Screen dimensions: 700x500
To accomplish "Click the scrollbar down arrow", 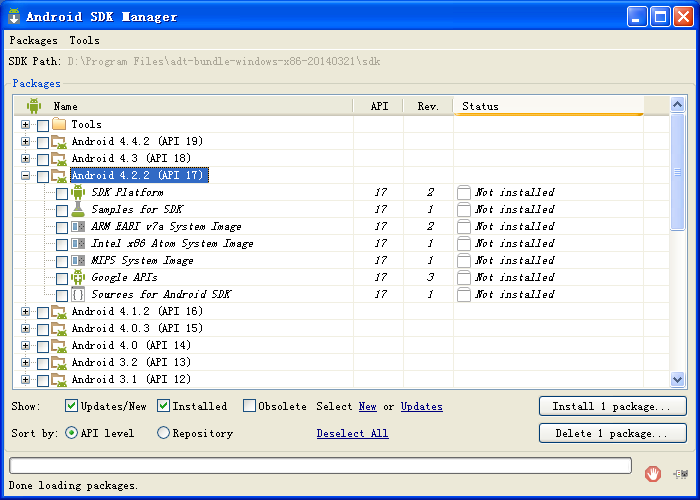I will tap(677, 379).
